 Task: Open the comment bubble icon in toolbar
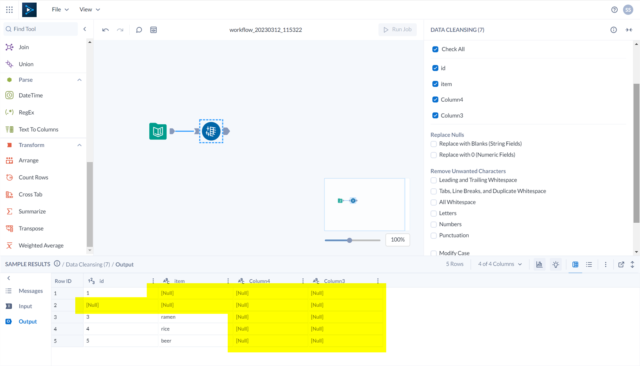point(139,30)
